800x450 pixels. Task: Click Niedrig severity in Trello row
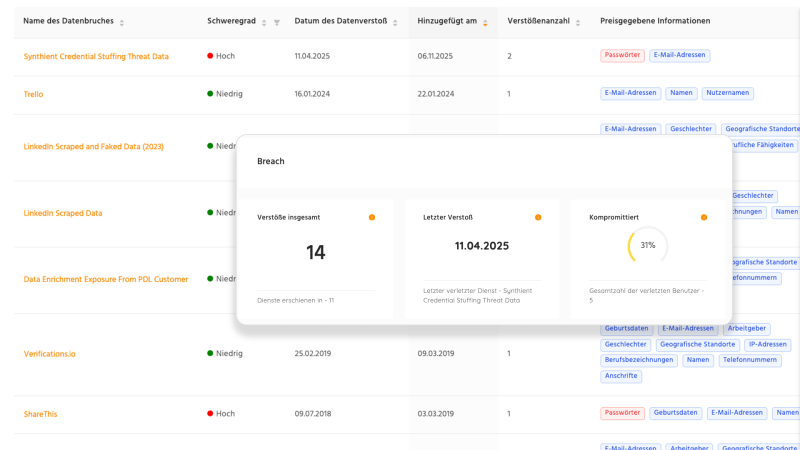(225, 94)
